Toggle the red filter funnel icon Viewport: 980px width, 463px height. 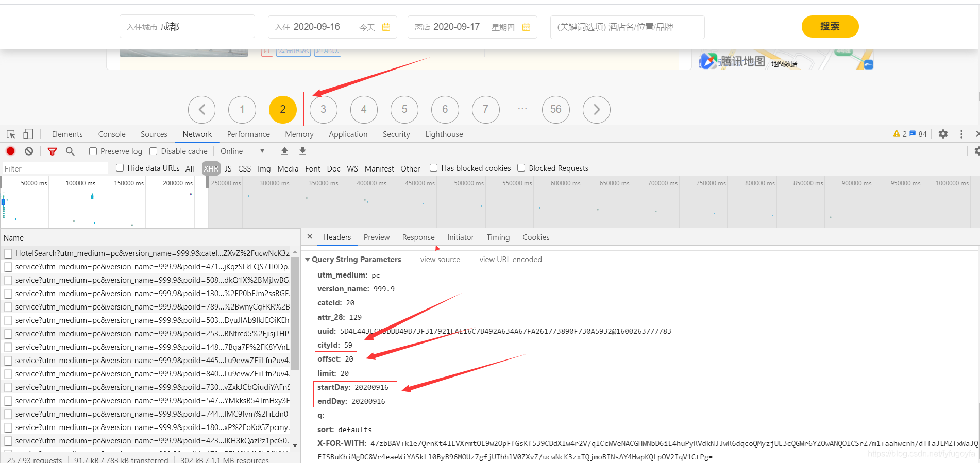click(52, 151)
